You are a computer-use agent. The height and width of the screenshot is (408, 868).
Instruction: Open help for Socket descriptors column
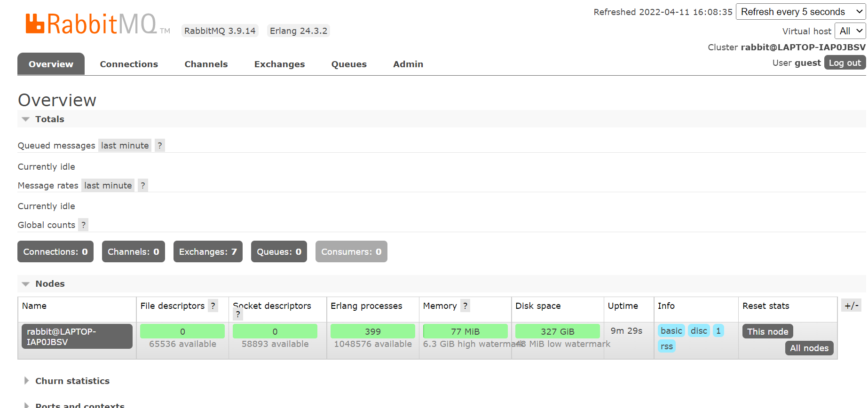[x=238, y=315]
